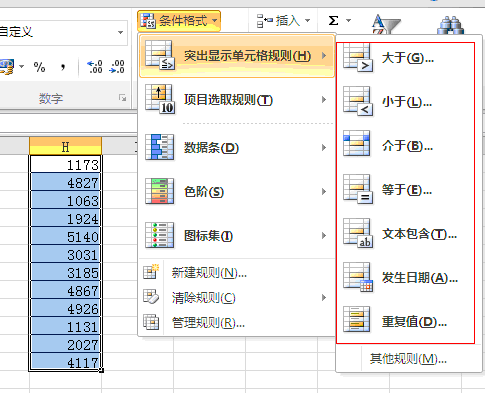Select cell containing 2027
The height and width of the screenshot is (393, 485).
[x=65, y=344]
